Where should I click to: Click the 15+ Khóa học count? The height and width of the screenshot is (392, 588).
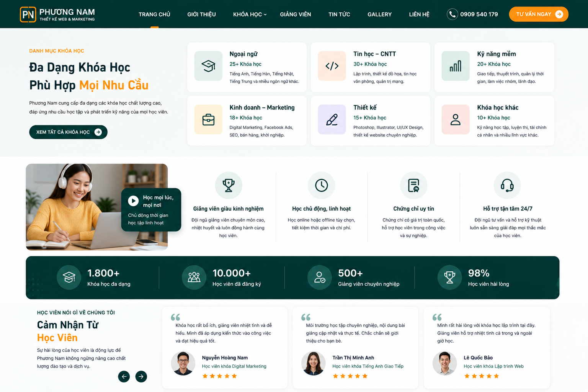tap(370, 118)
